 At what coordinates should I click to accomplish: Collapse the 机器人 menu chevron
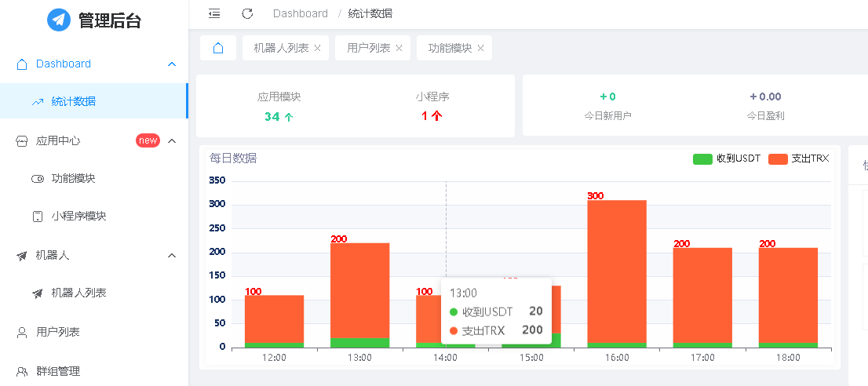pyautogui.click(x=172, y=256)
